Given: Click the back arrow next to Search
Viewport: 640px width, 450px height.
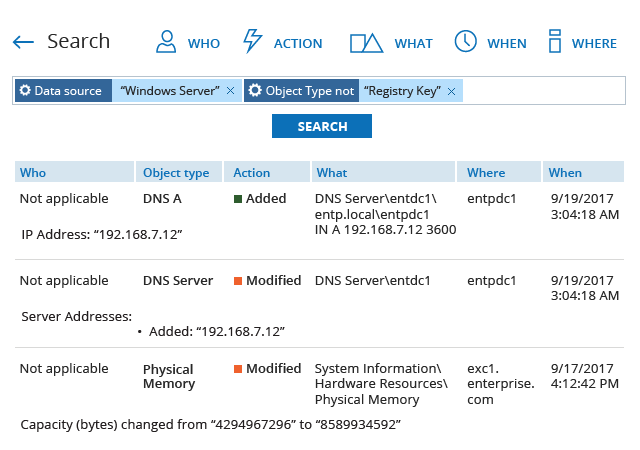Looking at the screenshot, I should pos(23,42).
